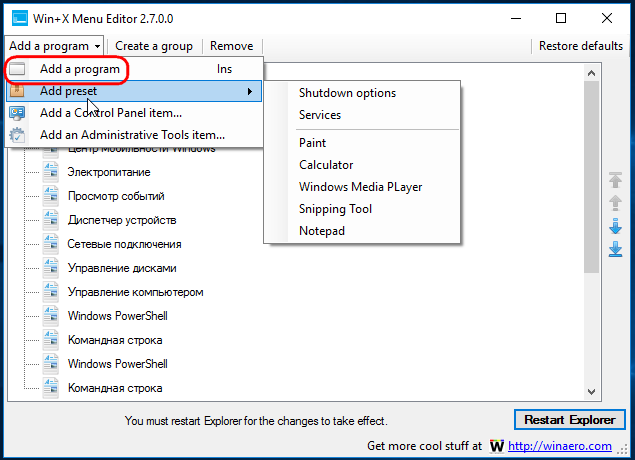The width and height of the screenshot is (635, 460).
Task: Open the http://winaero.com link
Action: 560,446
